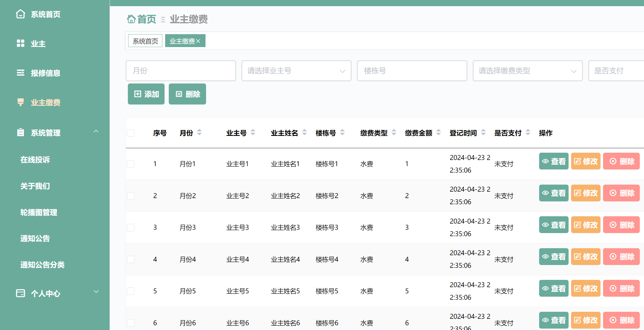Edit row 月份1 with 修改
This screenshot has height=330, width=644.
click(x=586, y=161)
